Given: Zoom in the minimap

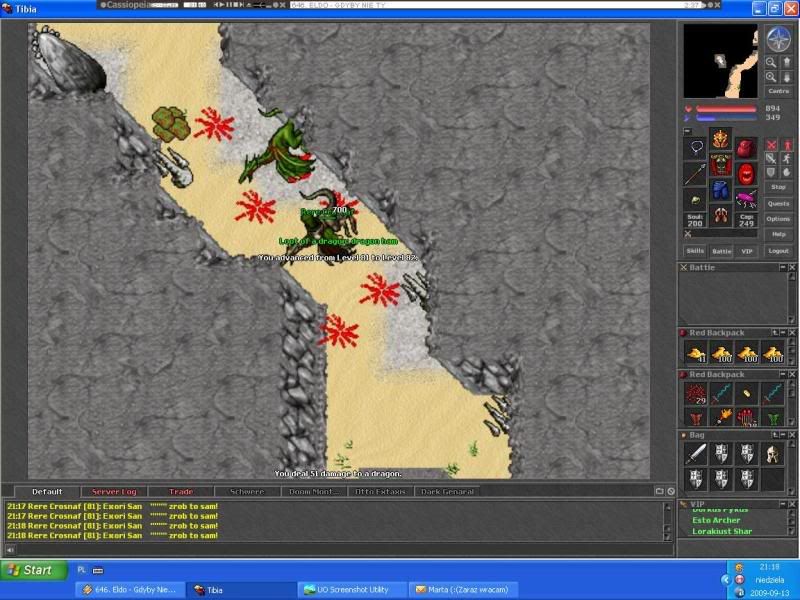Looking at the screenshot, I should click(771, 77).
